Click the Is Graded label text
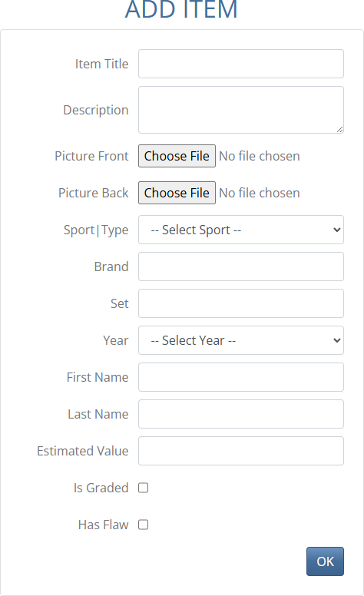This screenshot has height=596, width=364. (101, 488)
